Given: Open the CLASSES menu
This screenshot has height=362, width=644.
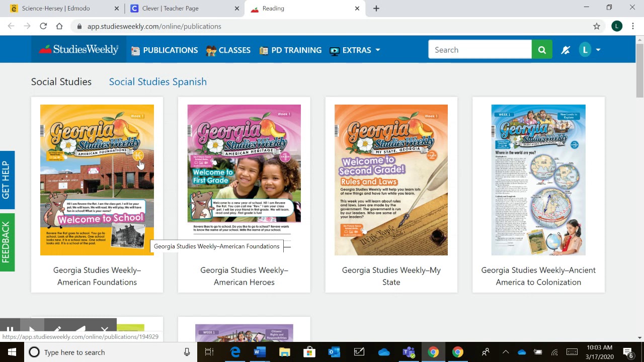Looking at the screenshot, I should (x=228, y=50).
